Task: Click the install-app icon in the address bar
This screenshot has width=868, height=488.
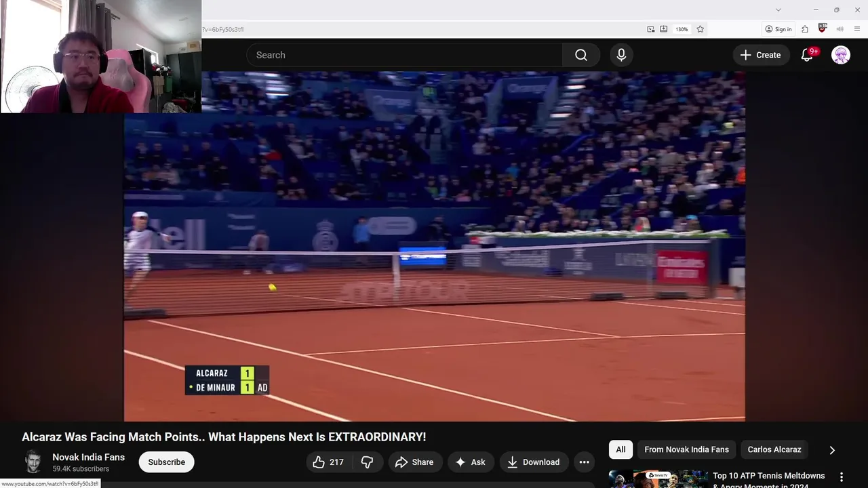Action: tap(664, 29)
